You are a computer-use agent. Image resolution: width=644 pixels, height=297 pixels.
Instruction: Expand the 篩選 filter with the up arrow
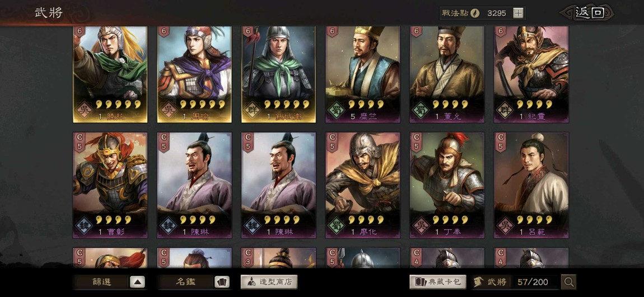(x=138, y=282)
